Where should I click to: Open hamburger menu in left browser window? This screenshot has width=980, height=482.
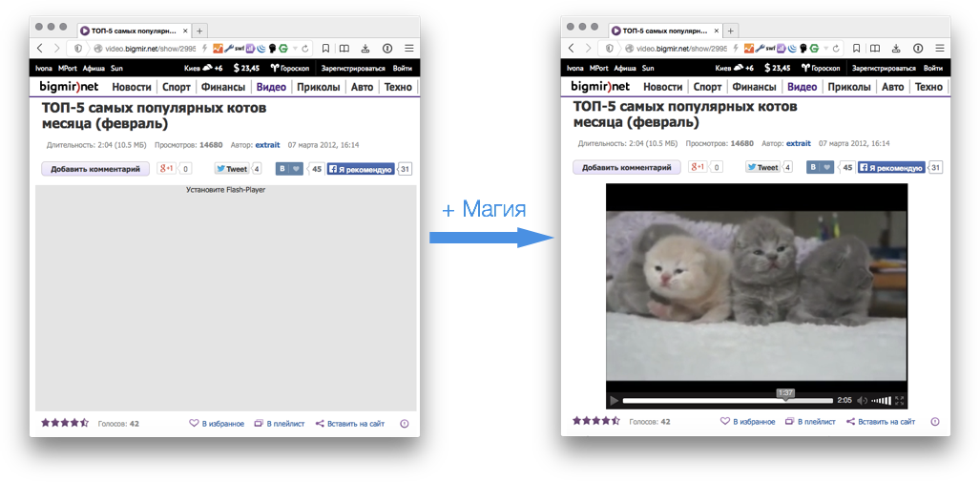408,48
